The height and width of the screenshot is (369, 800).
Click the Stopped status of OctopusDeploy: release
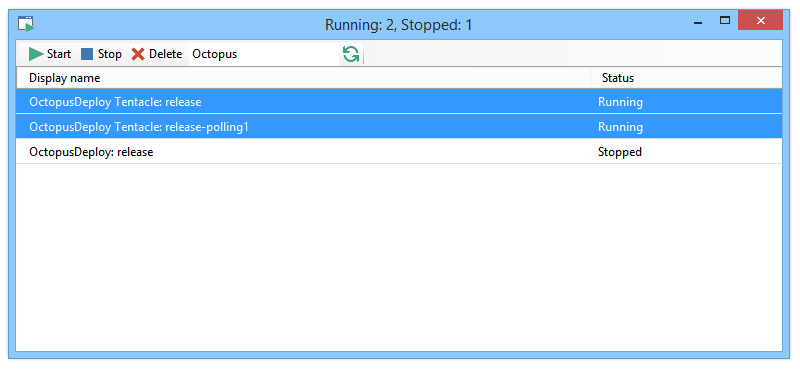pos(620,152)
